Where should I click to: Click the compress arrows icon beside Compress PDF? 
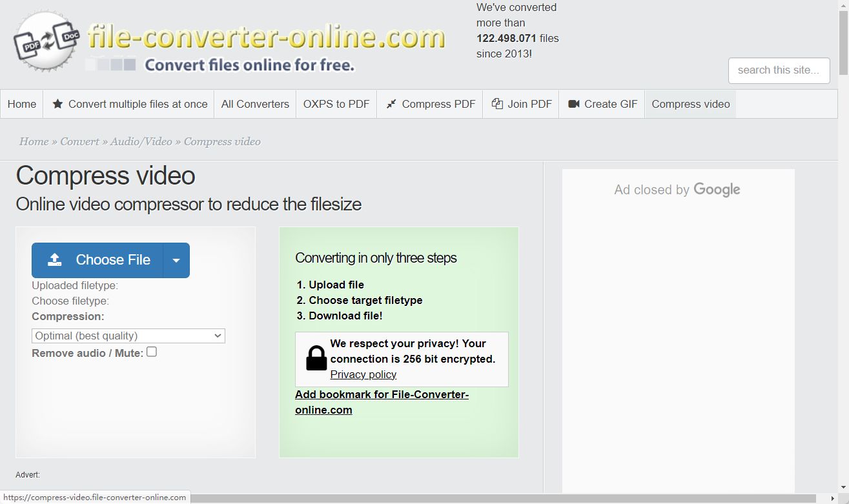[x=391, y=104]
